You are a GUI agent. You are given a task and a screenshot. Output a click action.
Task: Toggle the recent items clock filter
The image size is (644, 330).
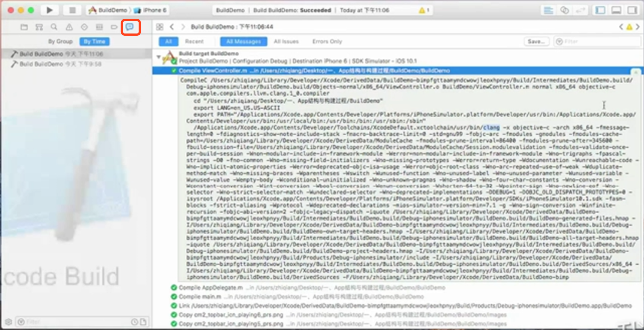134,322
